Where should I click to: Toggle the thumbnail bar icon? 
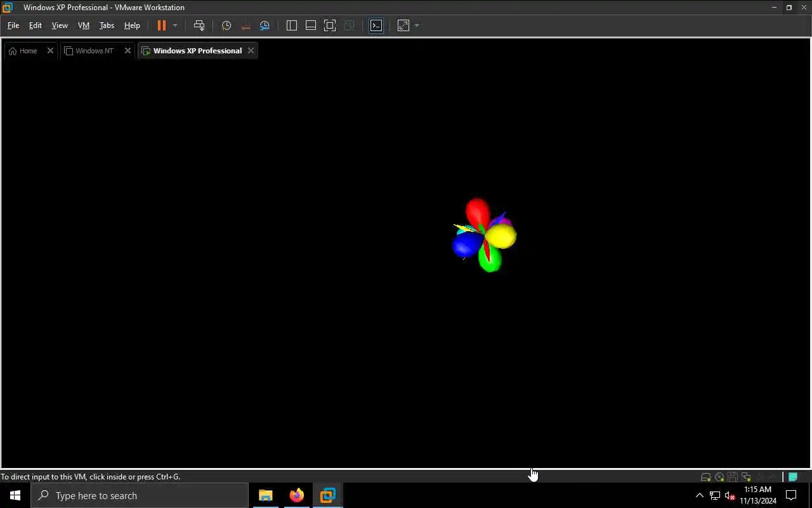[311, 25]
